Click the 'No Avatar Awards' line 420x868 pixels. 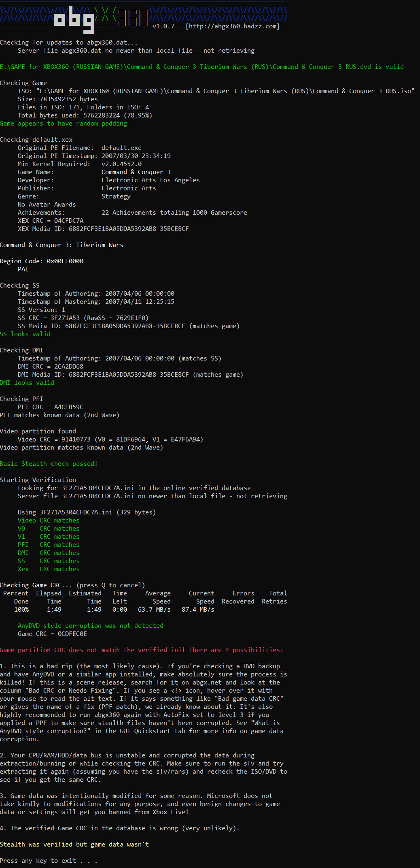coord(47,205)
